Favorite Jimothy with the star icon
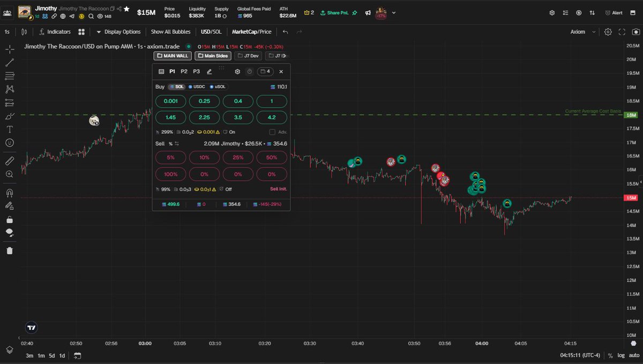 pos(126,9)
